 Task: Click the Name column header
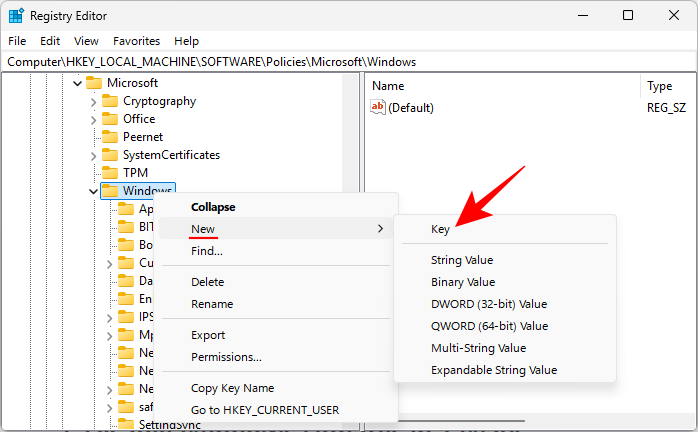tap(388, 86)
